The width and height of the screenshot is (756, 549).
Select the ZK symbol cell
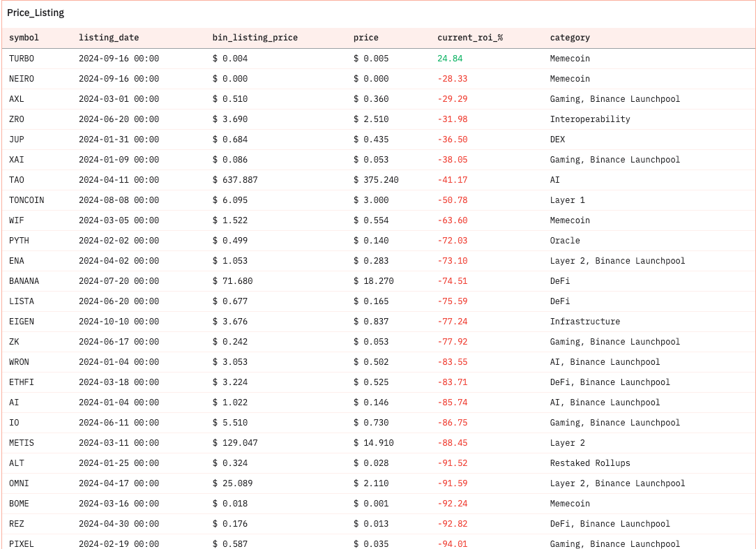point(14,342)
